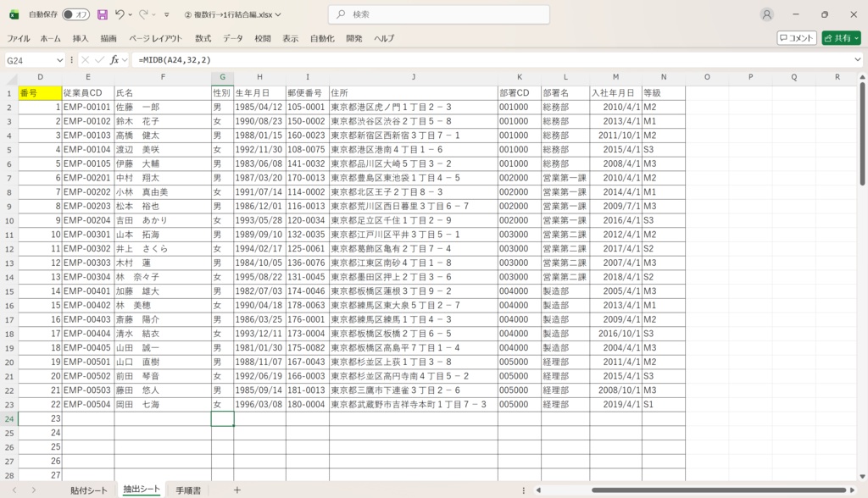868x498 pixels.
Task: Switch to the 自動化 tab
Action: (322, 38)
